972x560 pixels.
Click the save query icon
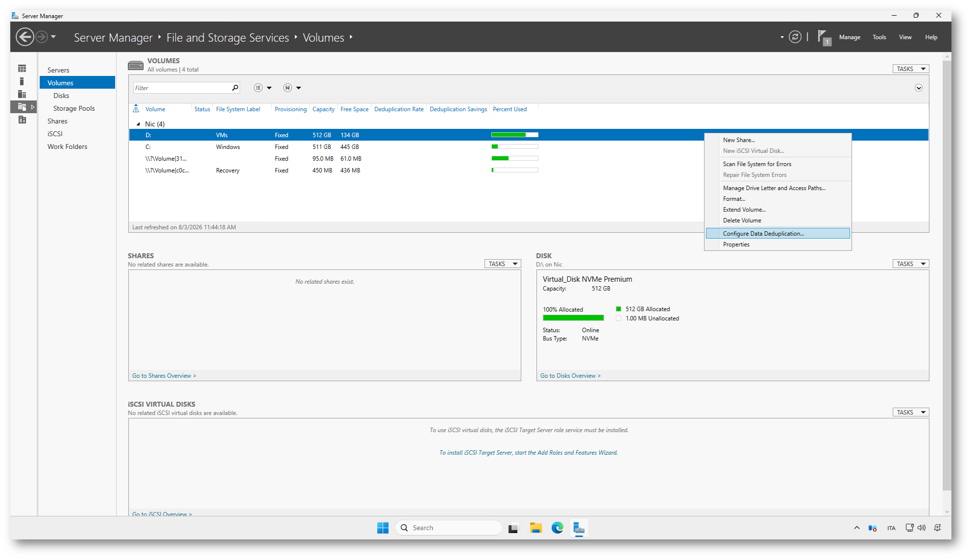tap(288, 88)
